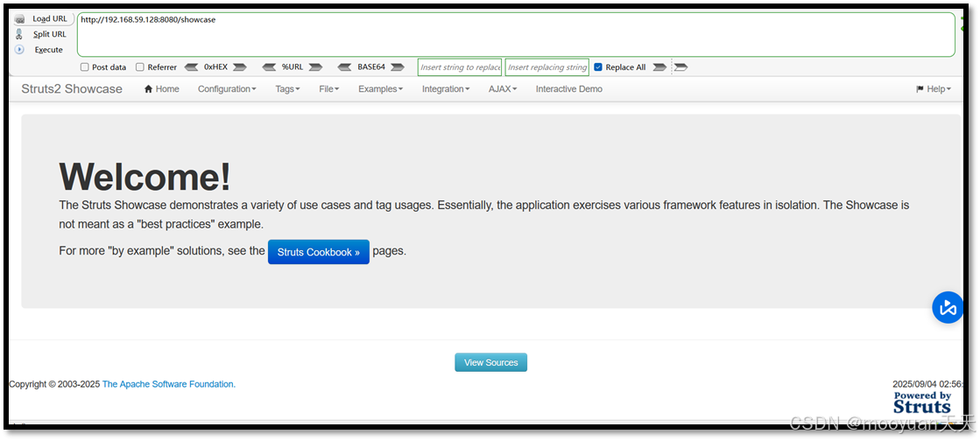
Task: Click the %URL decode left arrow
Action: point(270,66)
